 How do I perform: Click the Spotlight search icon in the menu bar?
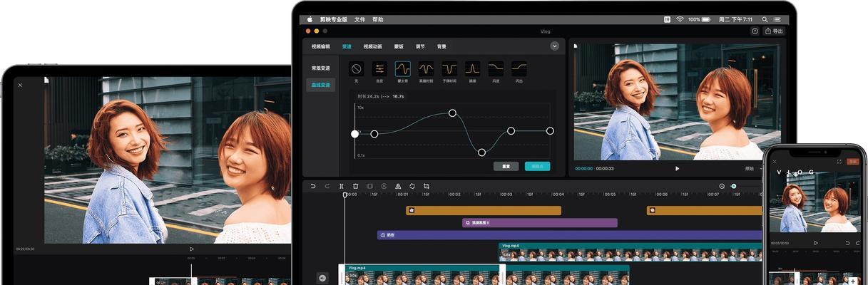(x=765, y=19)
